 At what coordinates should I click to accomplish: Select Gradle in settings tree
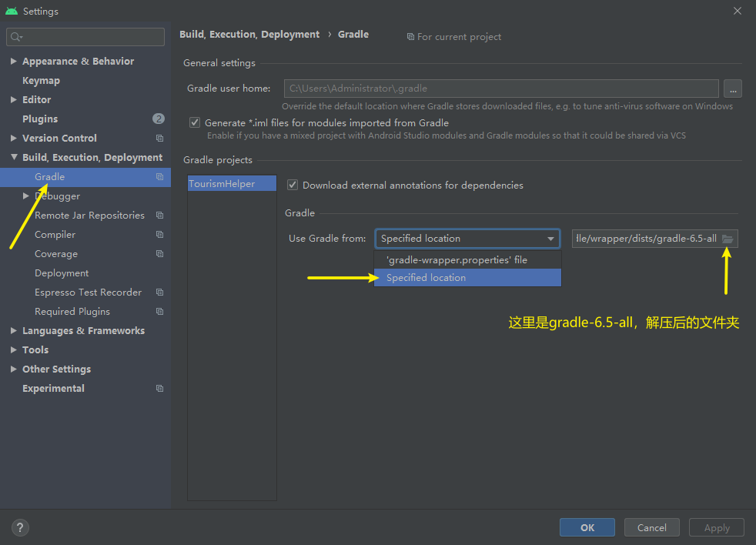pyautogui.click(x=85, y=177)
